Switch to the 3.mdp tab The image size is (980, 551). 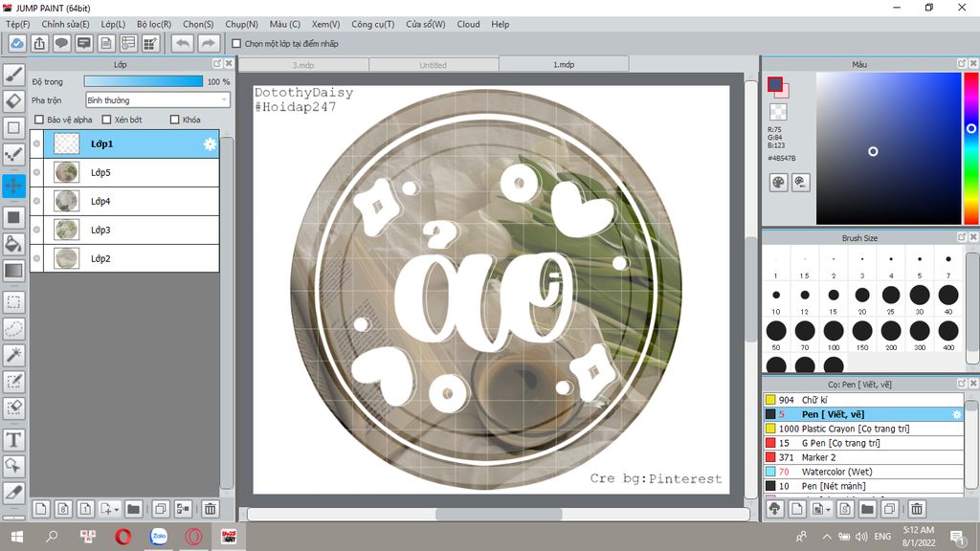303,65
